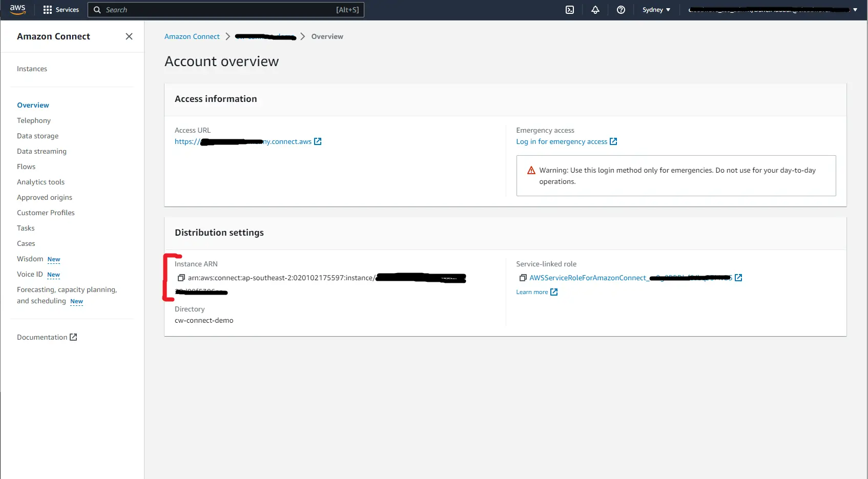Open the AWSServiceRoleForAmazonConnect role link
Screen dimensions: 868x479
[x=630, y=278]
